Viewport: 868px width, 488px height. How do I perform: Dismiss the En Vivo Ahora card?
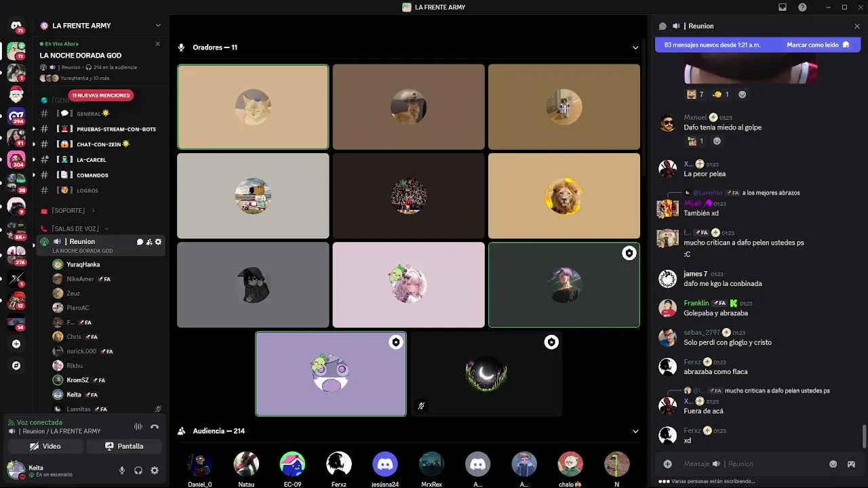pyautogui.click(x=158, y=43)
